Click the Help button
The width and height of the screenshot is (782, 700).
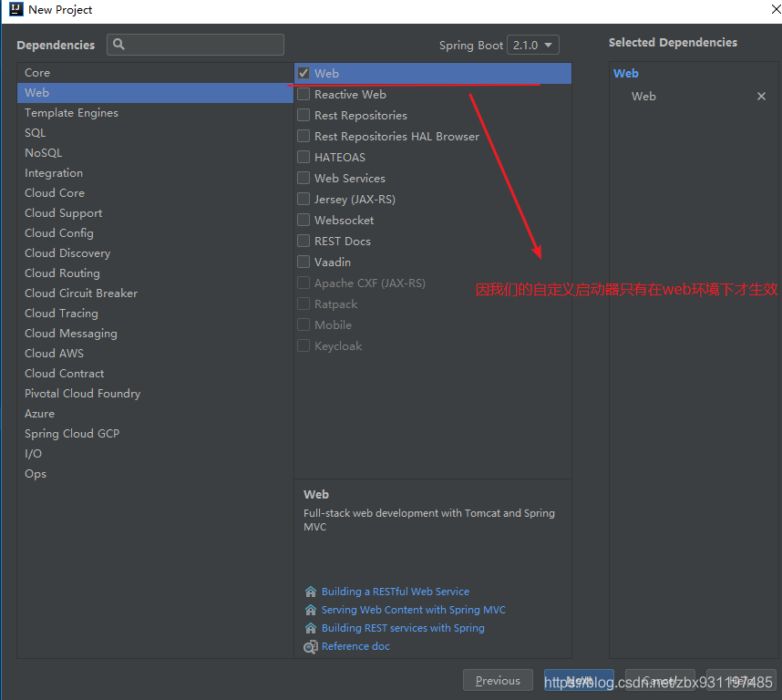pyautogui.click(x=741, y=681)
